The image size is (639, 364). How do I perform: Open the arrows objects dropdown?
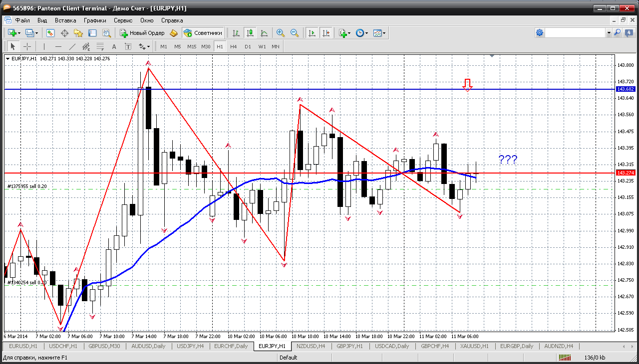tap(144, 46)
